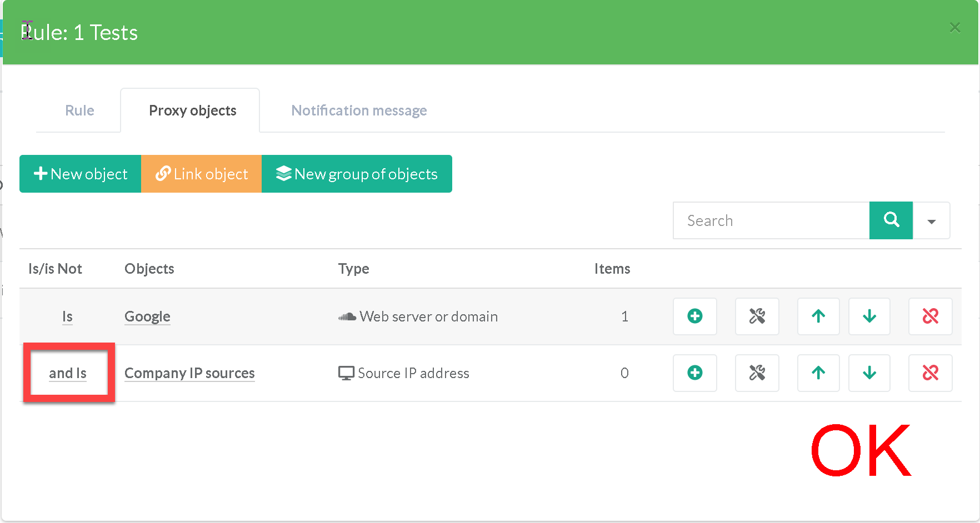Toggle the 'Is' condition for Google
Screen dimensions: 980x523
tap(67, 316)
